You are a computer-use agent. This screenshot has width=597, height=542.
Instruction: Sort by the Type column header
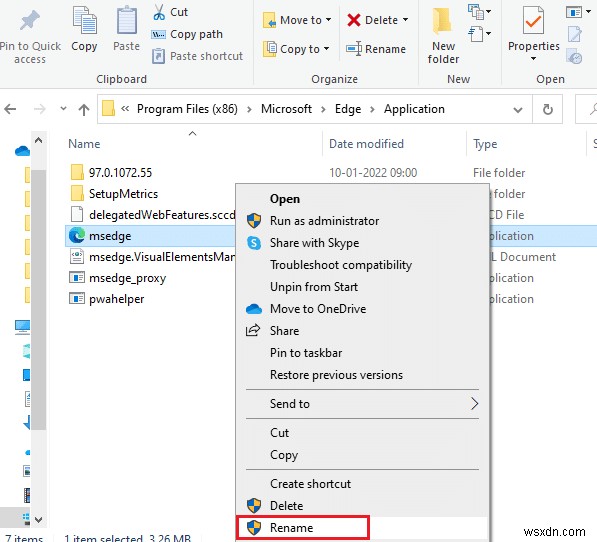click(x=485, y=144)
